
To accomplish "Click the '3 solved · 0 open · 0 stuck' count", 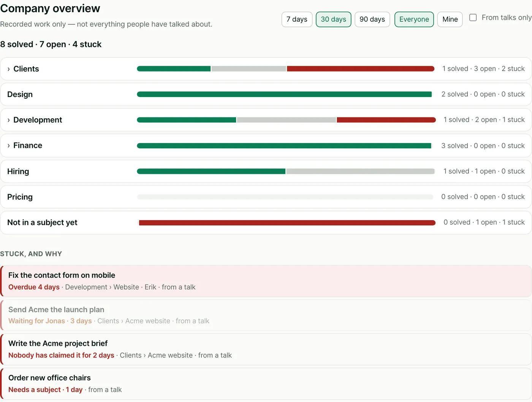I will coord(483,146).
